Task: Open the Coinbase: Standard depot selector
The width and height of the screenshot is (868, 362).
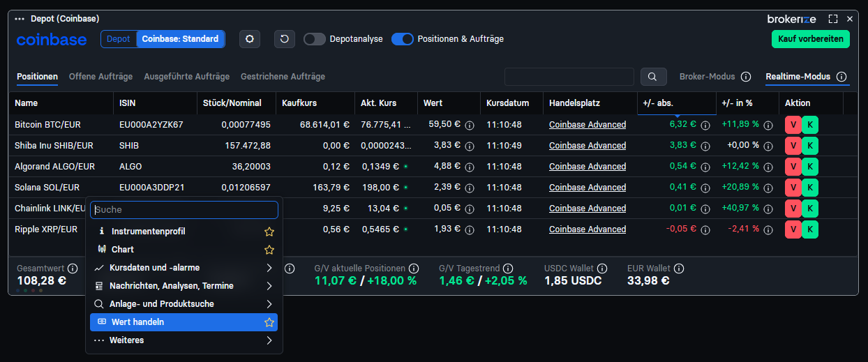Action: (181, 39)
